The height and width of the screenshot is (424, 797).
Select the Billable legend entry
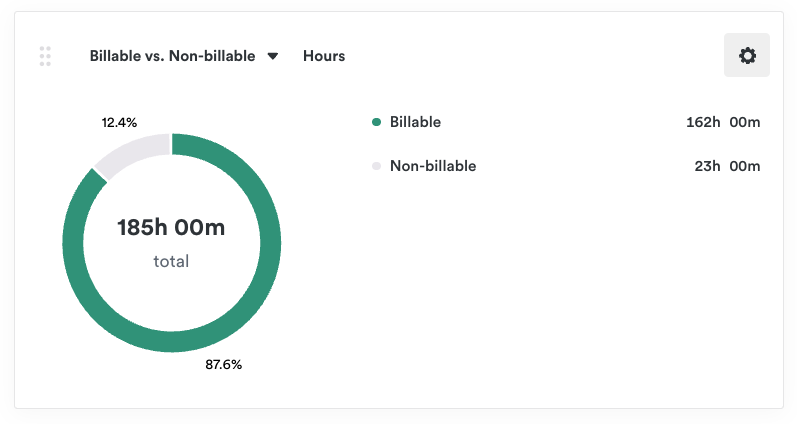(x=415, y=122)
